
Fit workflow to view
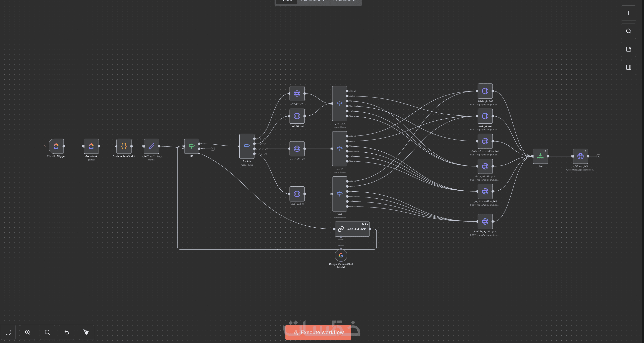[x=8, y=332]
